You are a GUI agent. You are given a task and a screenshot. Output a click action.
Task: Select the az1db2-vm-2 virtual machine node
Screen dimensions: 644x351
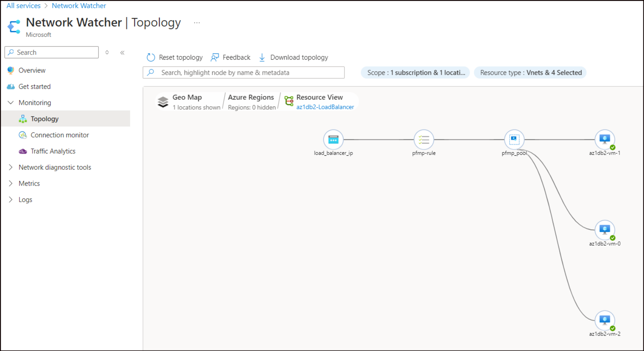604,320
